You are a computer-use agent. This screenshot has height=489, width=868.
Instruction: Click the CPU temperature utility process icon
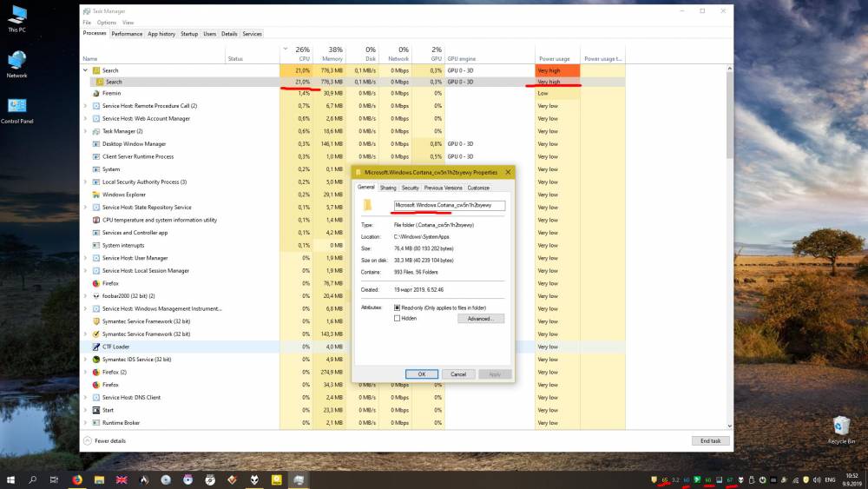click(x=96, y=221)
